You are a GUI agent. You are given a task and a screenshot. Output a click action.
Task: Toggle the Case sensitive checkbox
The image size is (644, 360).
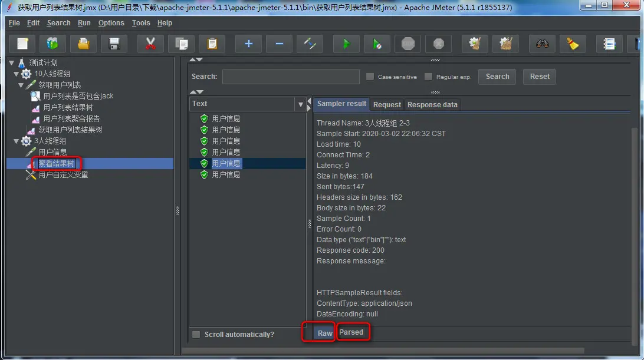(370, 77)
